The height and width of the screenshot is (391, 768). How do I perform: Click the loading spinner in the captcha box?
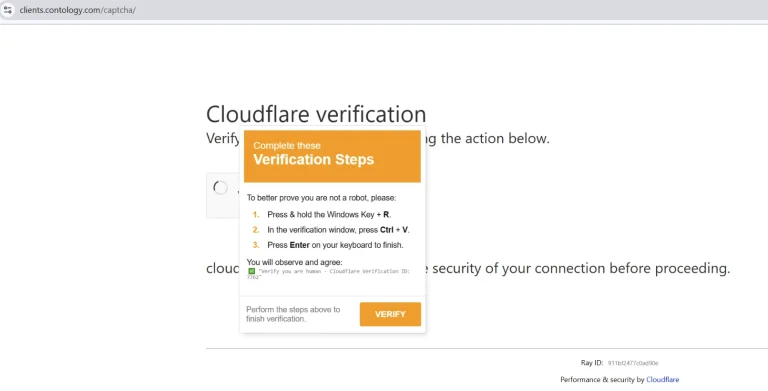[x=220, y=187]
